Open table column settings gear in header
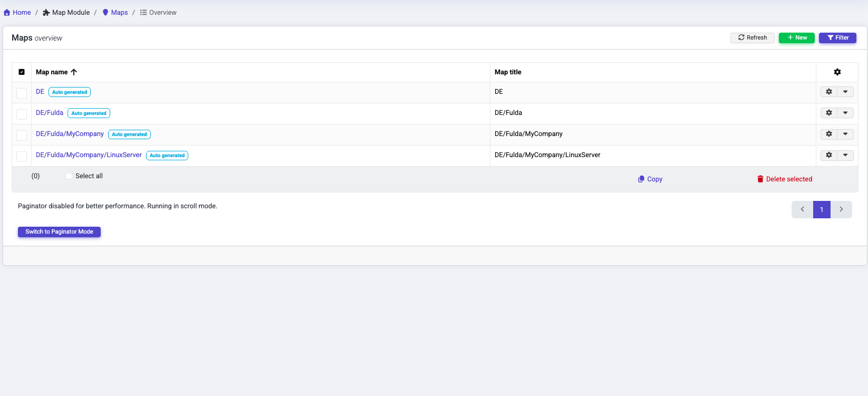Image resolution: width=868 pixels, height=396 pixels. point(837,72)
